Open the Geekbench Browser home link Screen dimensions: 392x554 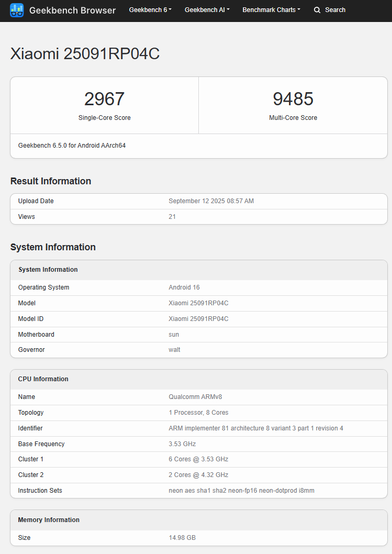[72, 10]
